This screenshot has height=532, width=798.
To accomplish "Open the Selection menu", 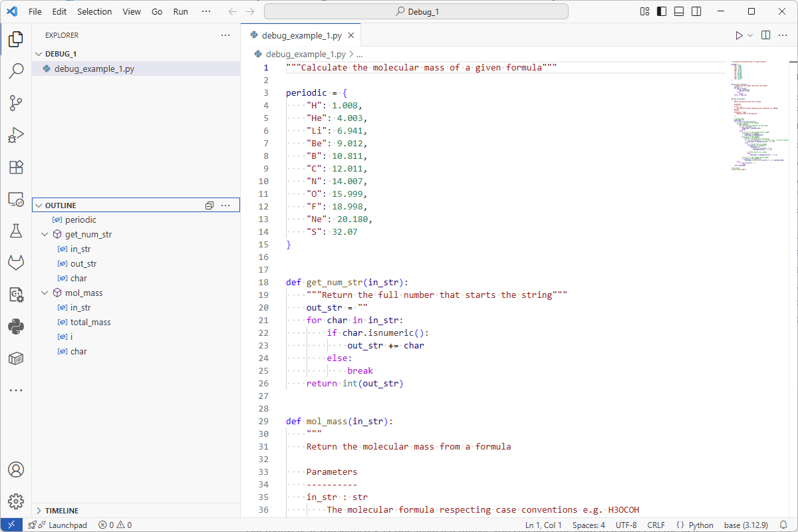I will (94, 11).
